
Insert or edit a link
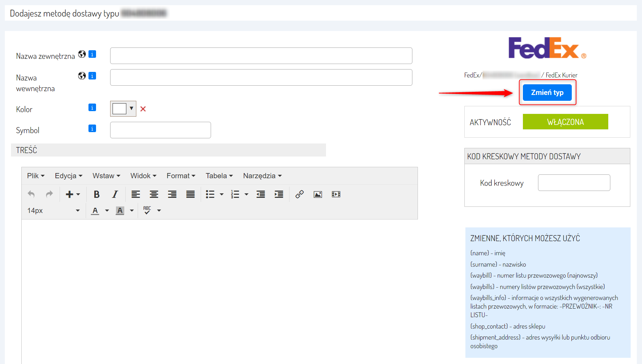(299, 194)
